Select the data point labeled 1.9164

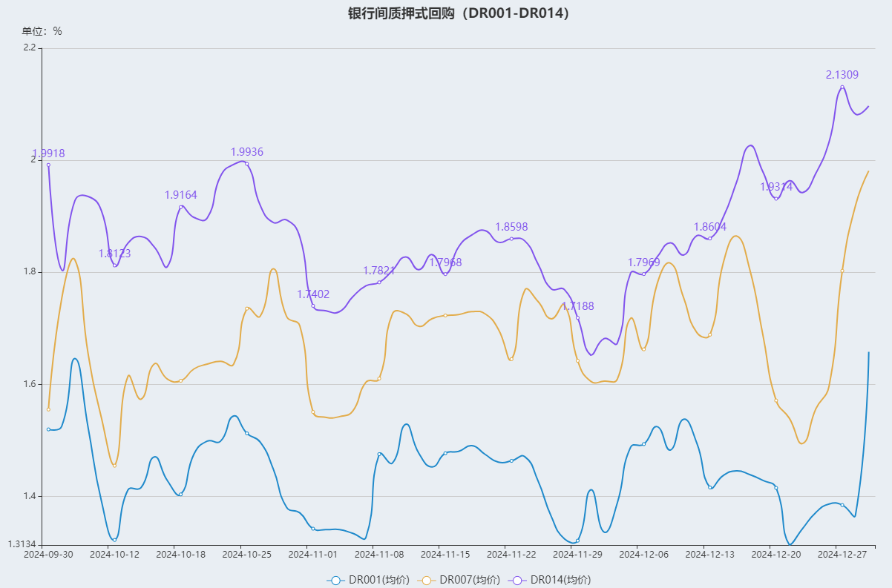[180, 207]
